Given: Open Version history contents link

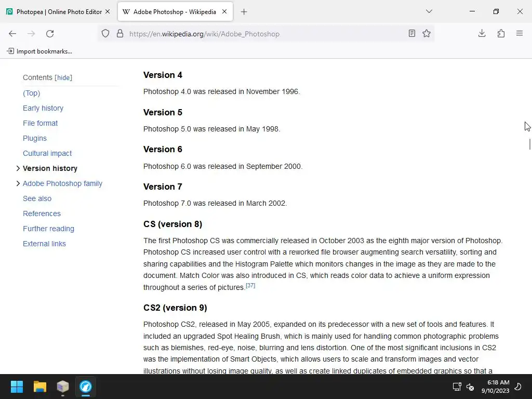Looking at the screenshot, I should (50, 168).
